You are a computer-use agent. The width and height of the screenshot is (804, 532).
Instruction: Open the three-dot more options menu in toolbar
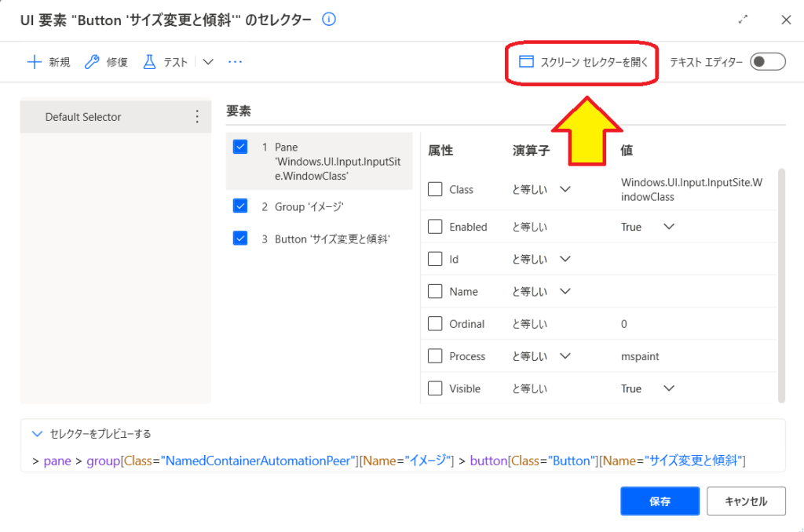pyautogui.click(x=235, y=62)
